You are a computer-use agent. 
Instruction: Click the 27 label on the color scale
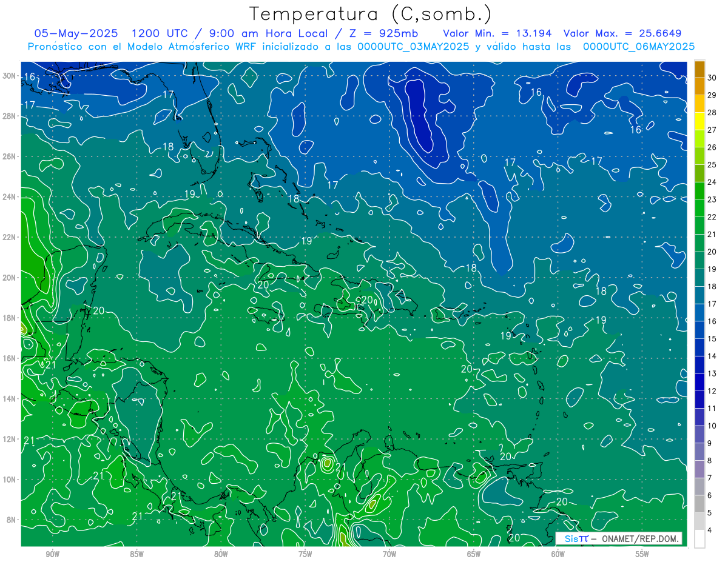pyautogui.click(x=712, y=130)
